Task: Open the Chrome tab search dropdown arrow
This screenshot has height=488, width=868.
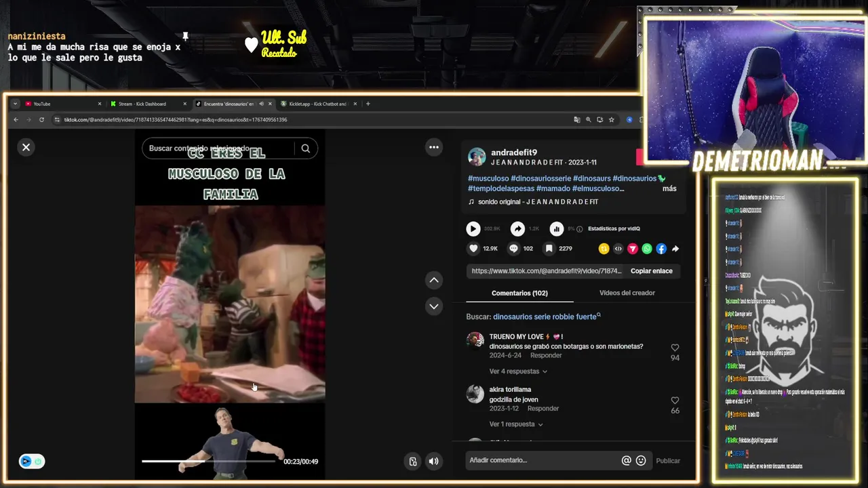Action: tap(15, 104)
